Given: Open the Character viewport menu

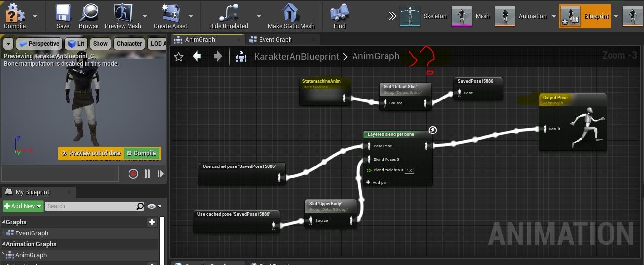Looking at the screenshot, I should [129, 44].
